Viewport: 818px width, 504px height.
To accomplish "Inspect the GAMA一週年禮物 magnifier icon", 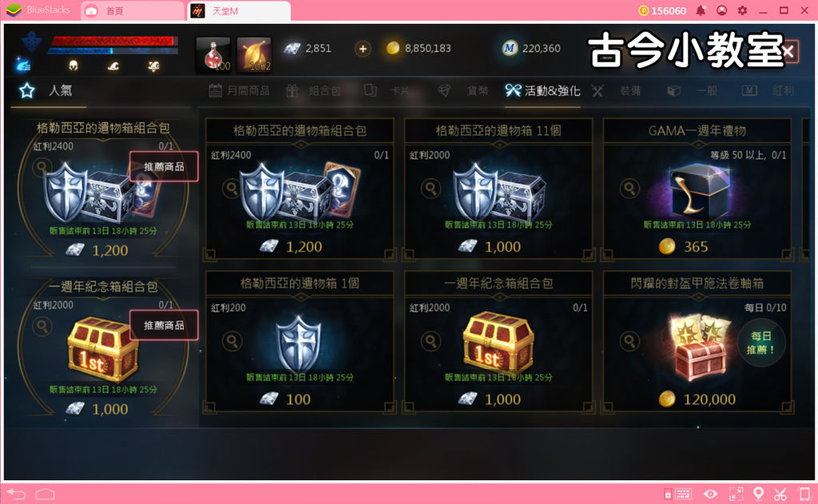I will pyautogui.click(x=629, y=188).
